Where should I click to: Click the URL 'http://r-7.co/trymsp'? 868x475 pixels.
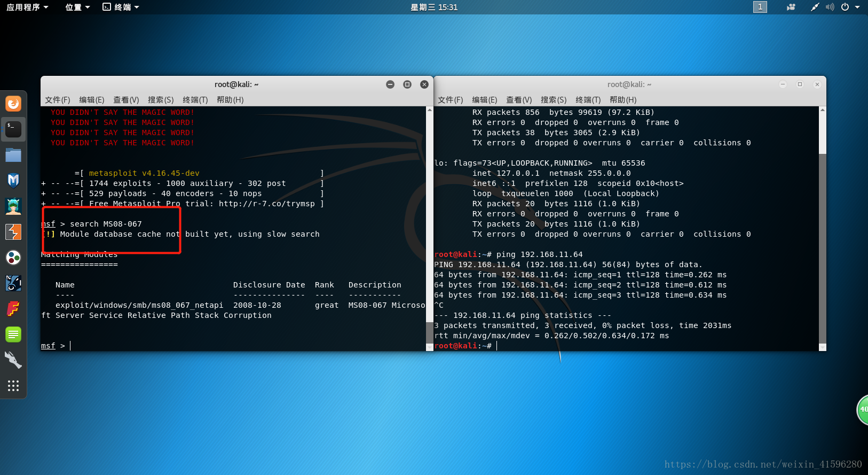[267, 204]
